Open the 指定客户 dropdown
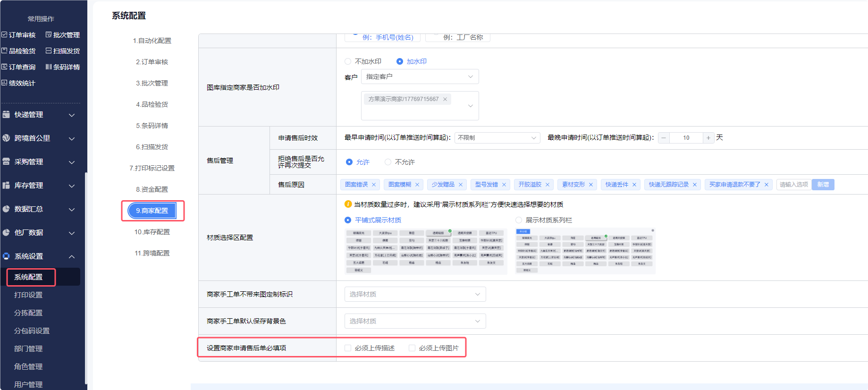 (420, 76)
